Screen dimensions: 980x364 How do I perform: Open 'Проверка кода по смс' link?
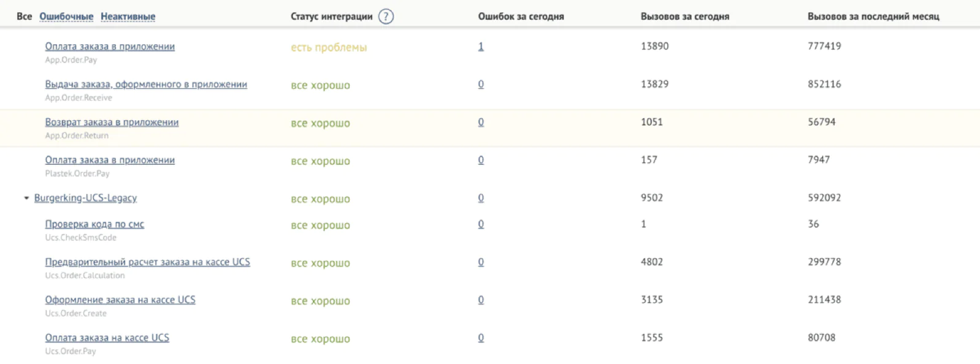(94, 224)
